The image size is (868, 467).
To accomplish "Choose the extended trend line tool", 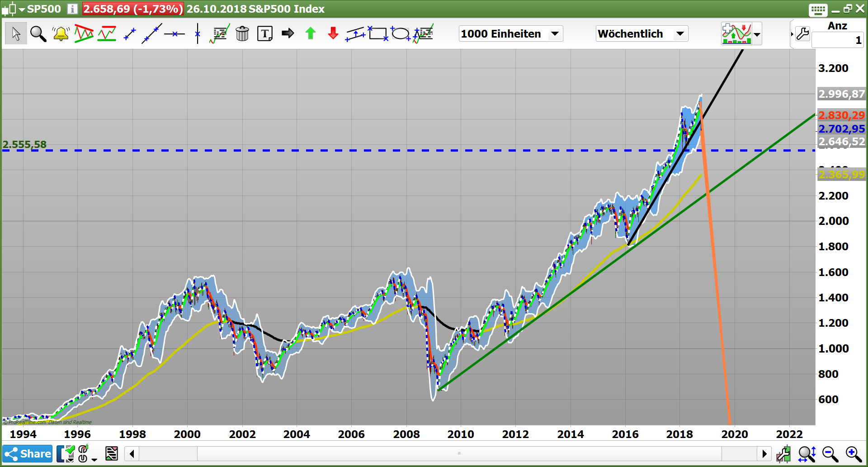I will tap(152, 33).
